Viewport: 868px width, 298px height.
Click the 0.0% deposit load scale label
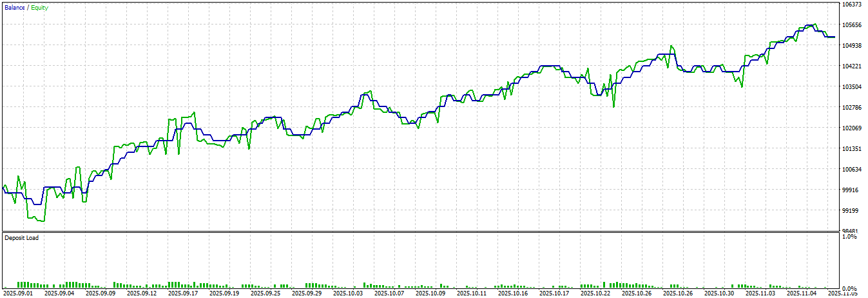(850, 289)
